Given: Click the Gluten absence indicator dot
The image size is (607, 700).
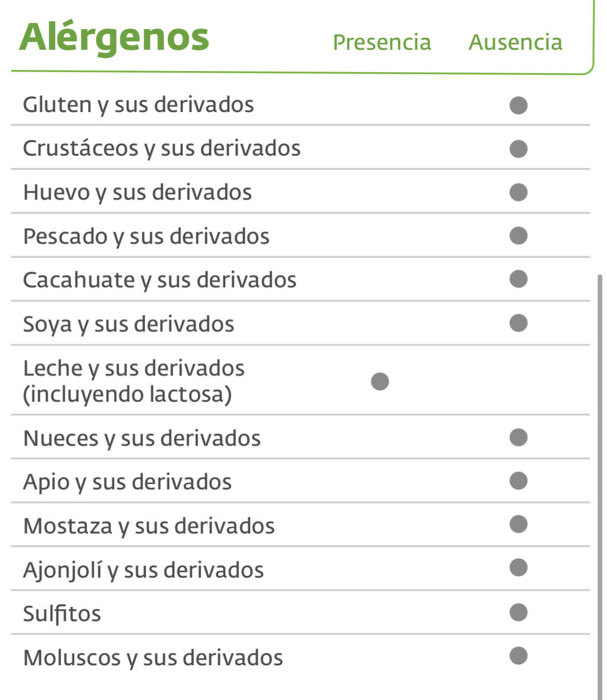Looking at the screenshot, I should [518, 105].
